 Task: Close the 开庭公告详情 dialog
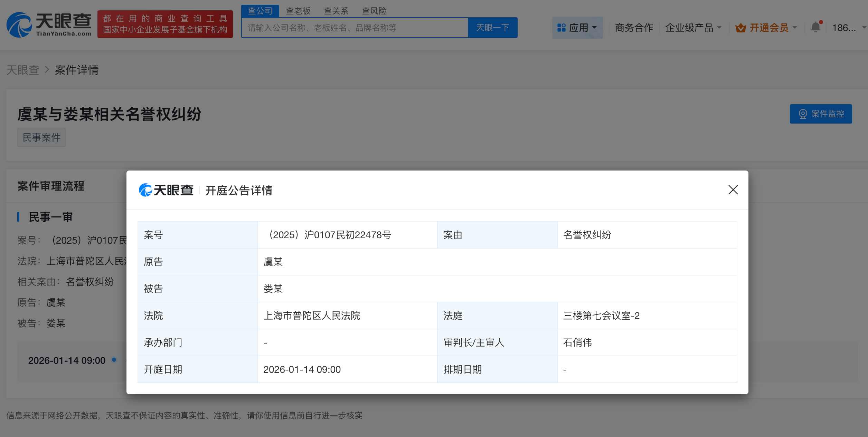coord(733,190)
